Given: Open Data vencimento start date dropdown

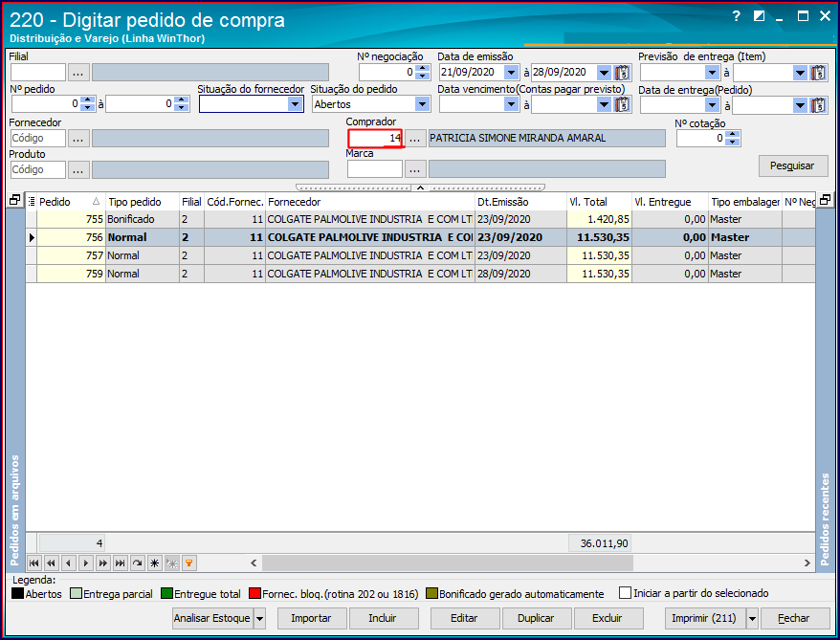Looking at the screenshot, I should point(512,104).
